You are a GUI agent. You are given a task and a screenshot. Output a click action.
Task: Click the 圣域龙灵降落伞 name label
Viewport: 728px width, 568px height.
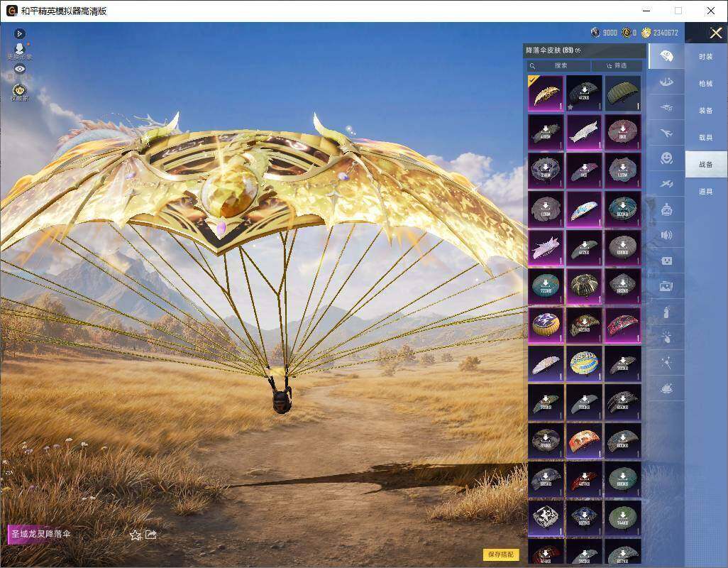click(x=41, y=534)
